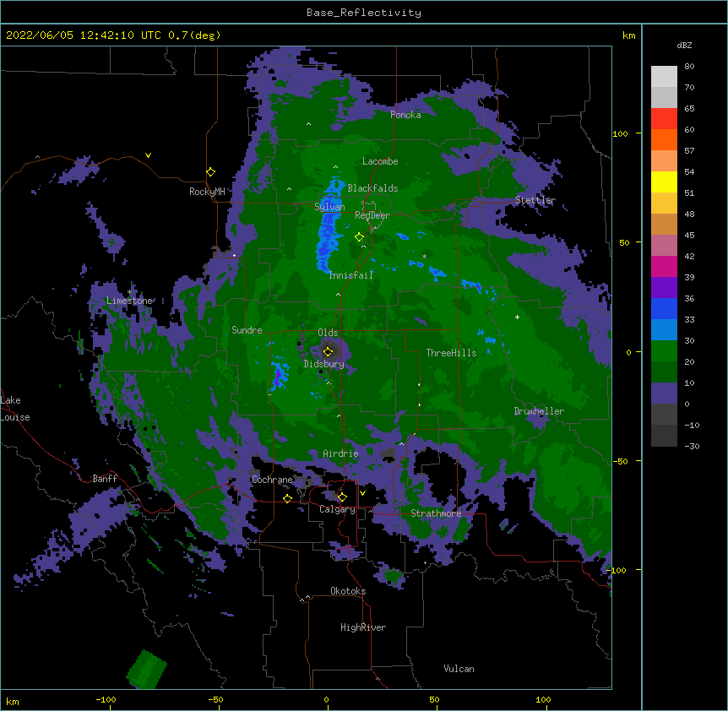Screen dimensions: 728x711
Task: Click the 80 value in the dBZ legend
Action: (689, 66)
